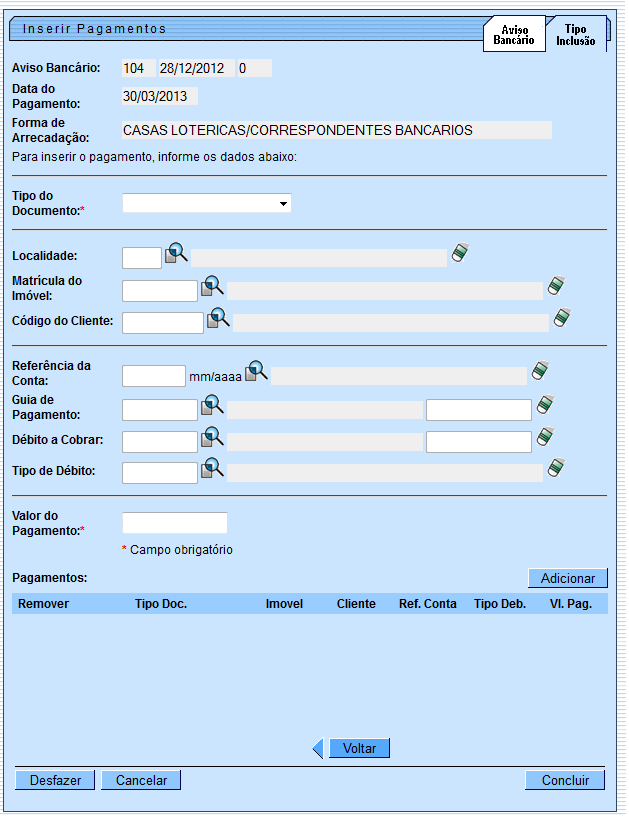The height and width of the screenshot is (828, 629).
Task: Click the eraser icon for Matrícula do Imóvel
Action: [557, 286]
